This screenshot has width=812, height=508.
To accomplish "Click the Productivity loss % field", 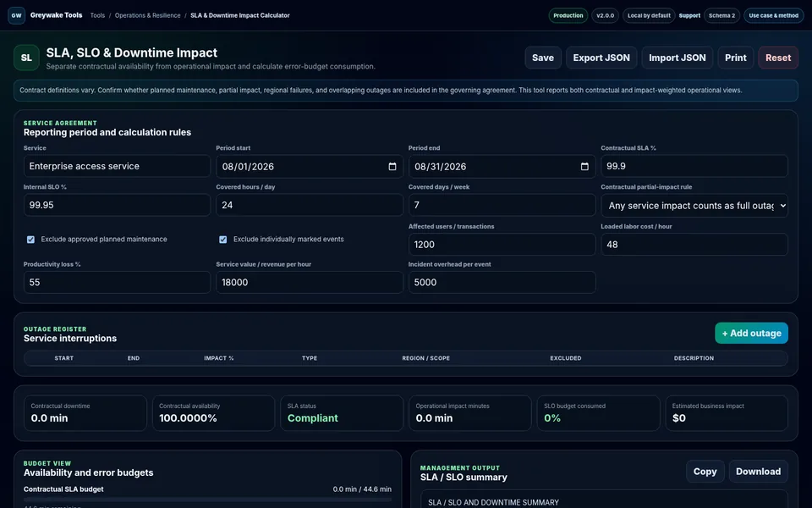I will tap(117, 283).
